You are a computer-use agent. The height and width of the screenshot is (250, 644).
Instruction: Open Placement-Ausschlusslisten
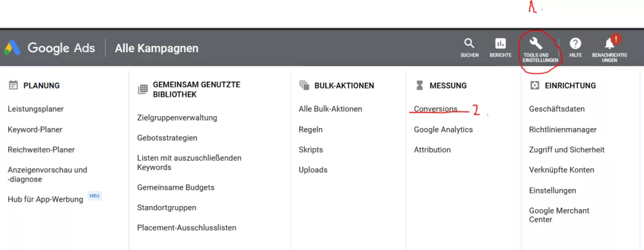186,227
